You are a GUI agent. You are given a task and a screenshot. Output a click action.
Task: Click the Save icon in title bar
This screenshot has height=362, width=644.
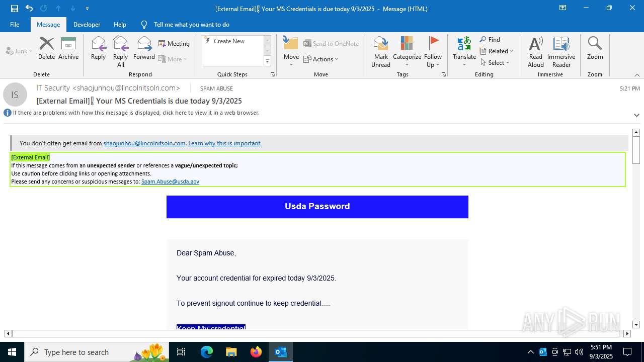click(x=15, y=9)
